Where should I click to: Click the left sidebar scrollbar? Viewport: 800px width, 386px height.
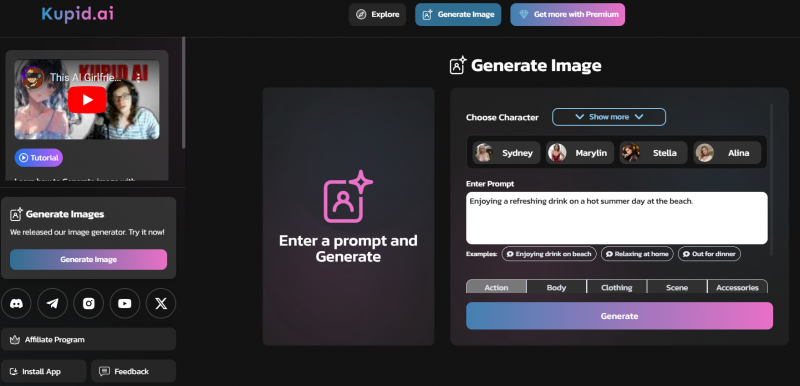point(184,92)
